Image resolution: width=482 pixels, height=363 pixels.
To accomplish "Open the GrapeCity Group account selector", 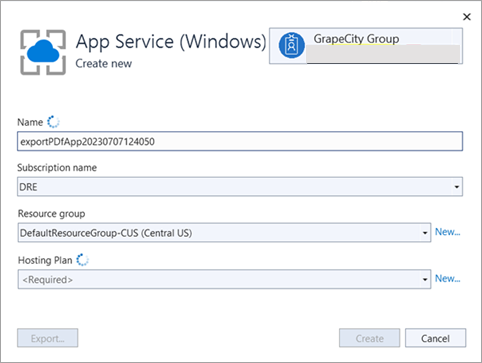I will [366, 46].
